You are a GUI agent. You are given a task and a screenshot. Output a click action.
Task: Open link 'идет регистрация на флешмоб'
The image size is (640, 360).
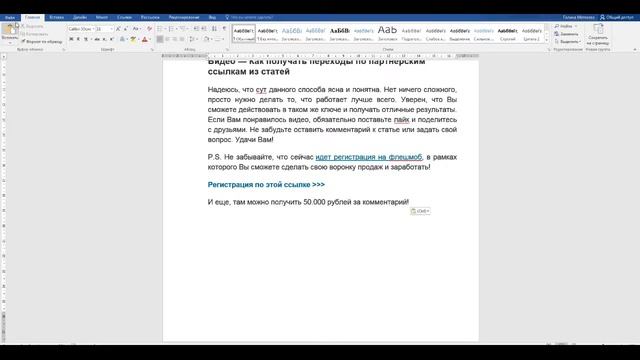[369, 157]
